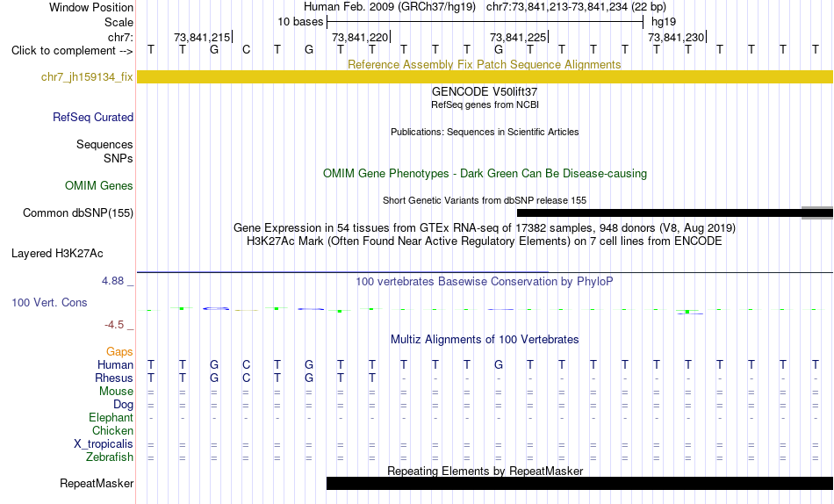
Task: Open the H3K27Ac Mark ENCODE track title
Action: pyautogui.click(x=485, y=241)
